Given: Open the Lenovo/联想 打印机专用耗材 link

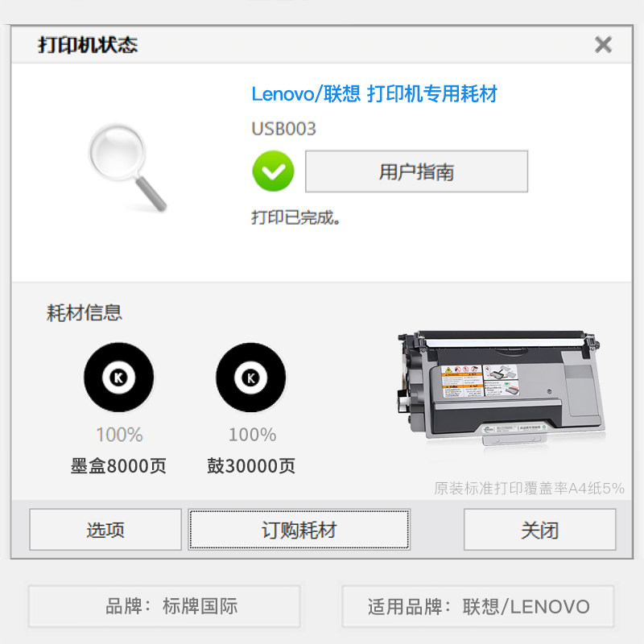Looking at the screenshot, I should [374, 93].
